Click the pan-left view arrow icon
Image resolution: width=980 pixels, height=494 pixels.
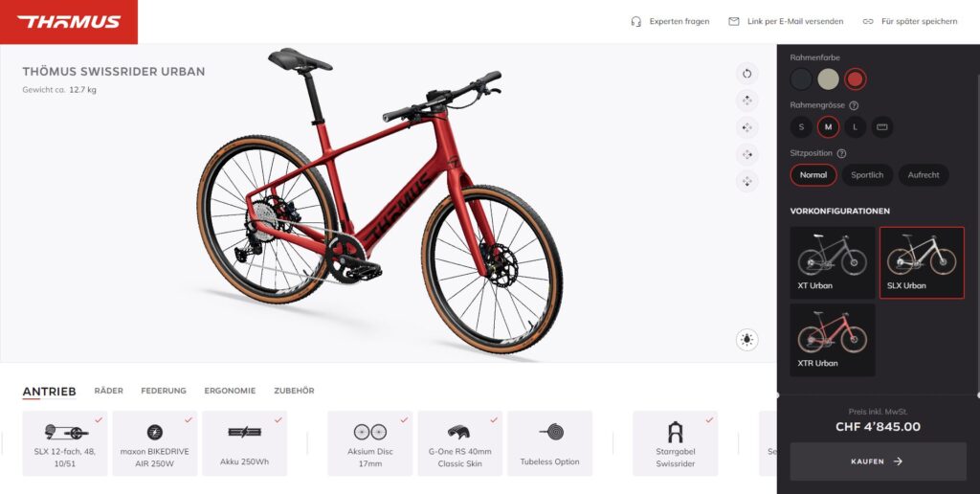[x=746, y=127]
